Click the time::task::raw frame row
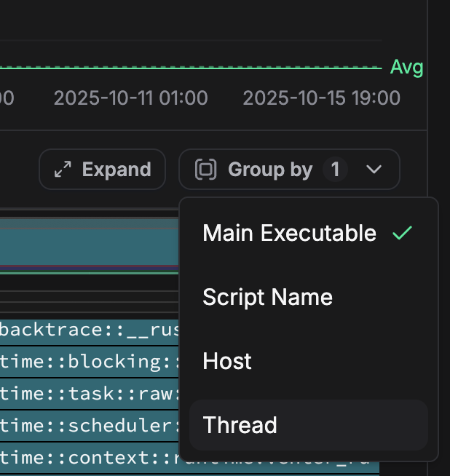450x476 pixels. [x=89, y=394]
